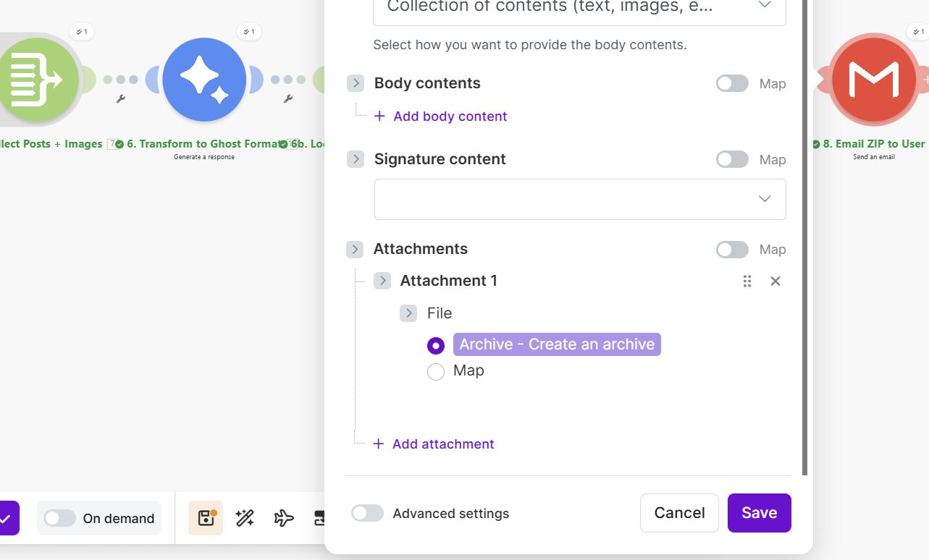Open the Signature content dropdown

point(579,199)
